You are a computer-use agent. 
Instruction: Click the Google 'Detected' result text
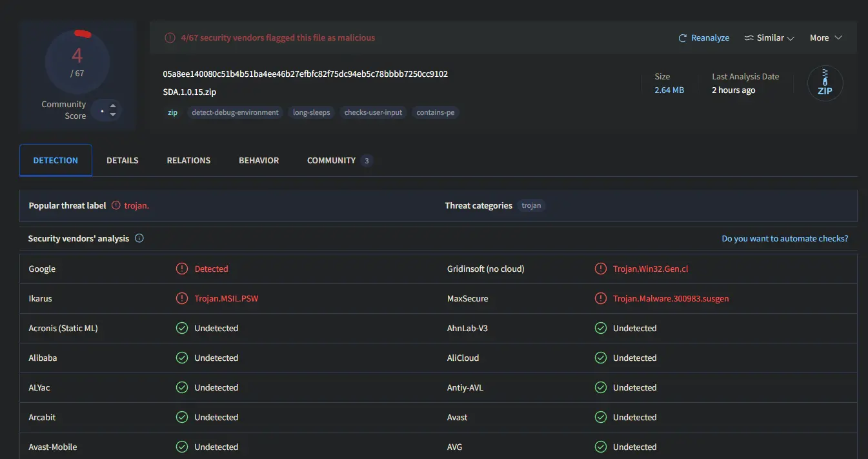212,269
